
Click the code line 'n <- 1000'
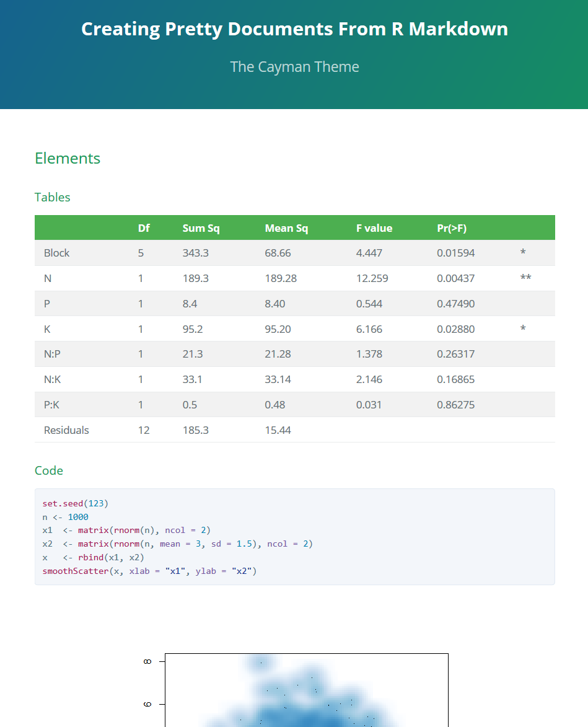pyautogui.click(x=65, y=516)
